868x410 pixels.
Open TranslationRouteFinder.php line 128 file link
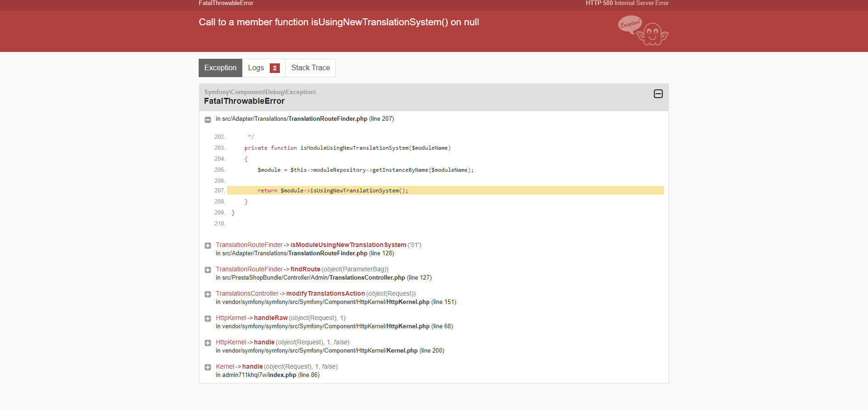point(305,253)
